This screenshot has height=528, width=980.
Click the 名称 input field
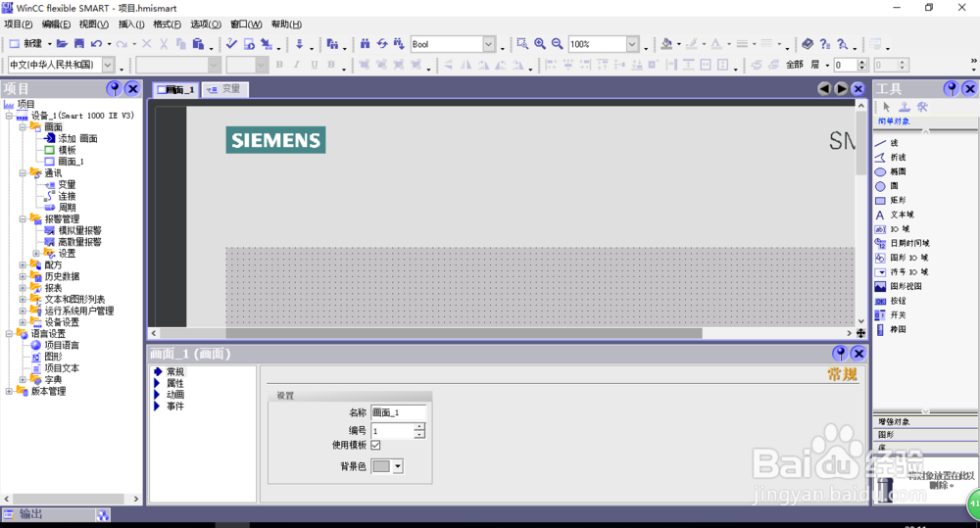click(x=399, y=412)
